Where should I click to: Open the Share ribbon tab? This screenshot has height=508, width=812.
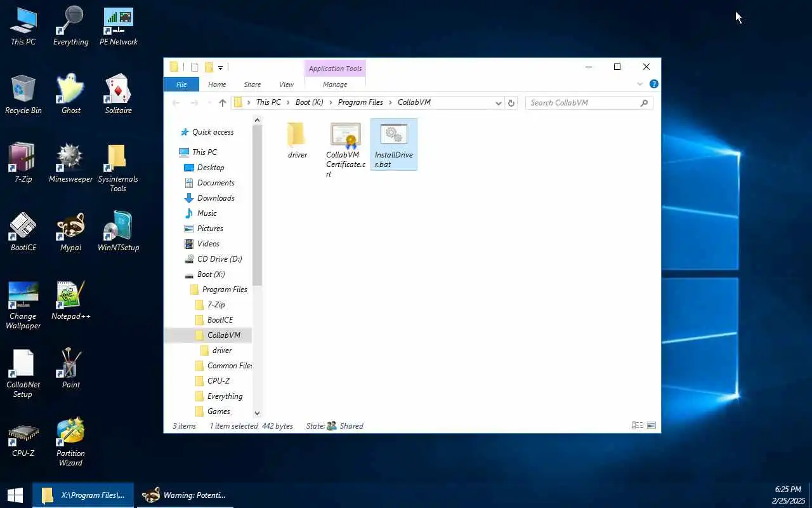pos(252,84)
